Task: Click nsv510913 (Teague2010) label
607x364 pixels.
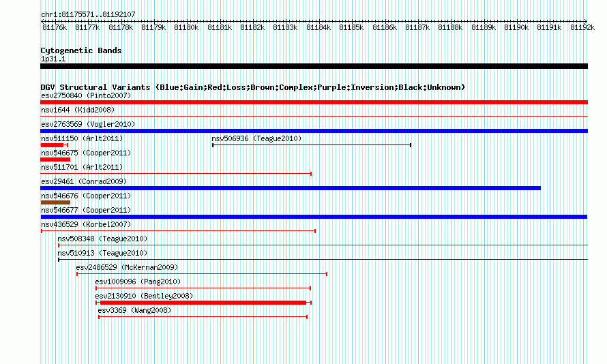Action: pos(102,253)
